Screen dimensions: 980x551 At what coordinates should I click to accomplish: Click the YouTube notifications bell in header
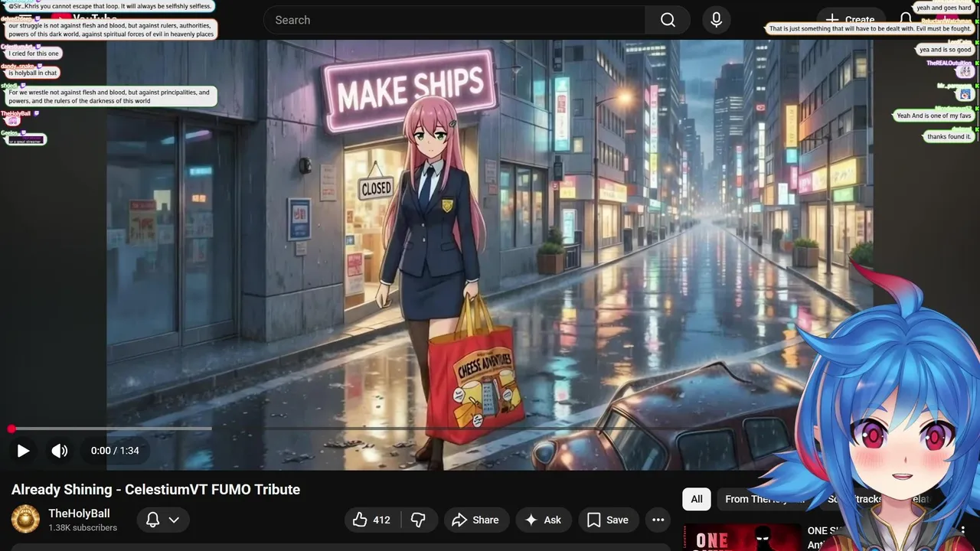906,20
